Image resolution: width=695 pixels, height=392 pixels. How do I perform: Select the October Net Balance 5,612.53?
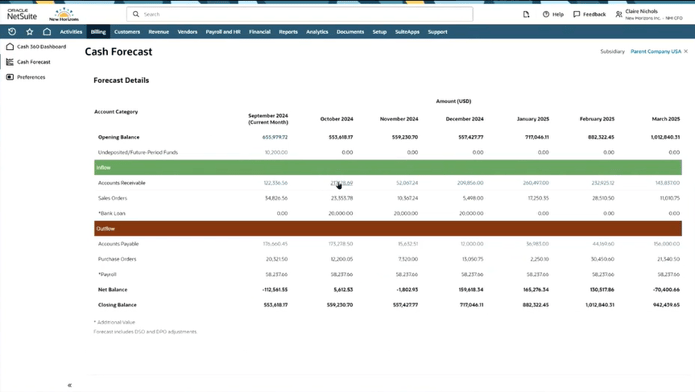click(x=344, y=290)
